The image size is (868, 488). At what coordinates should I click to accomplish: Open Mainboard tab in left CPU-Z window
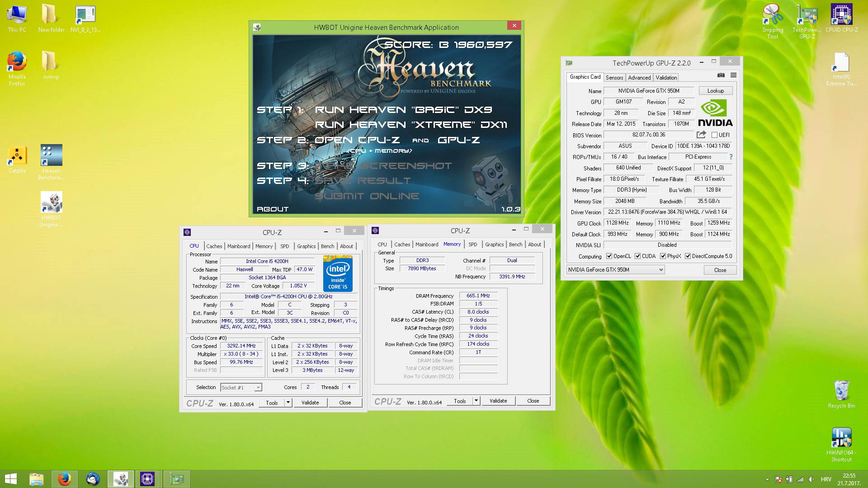tap(239, 246)
